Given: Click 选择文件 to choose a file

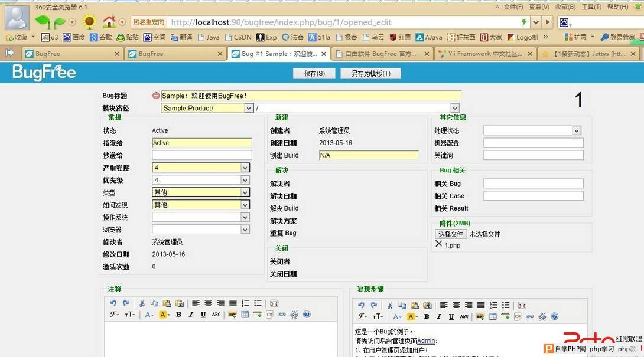Looking at the screenshot, I should pos(451,234).
